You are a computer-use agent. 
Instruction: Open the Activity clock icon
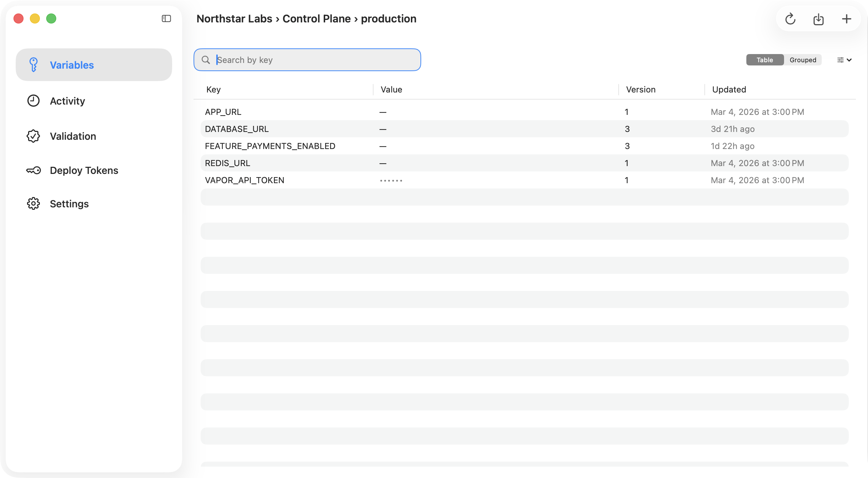tap(33, 101)
